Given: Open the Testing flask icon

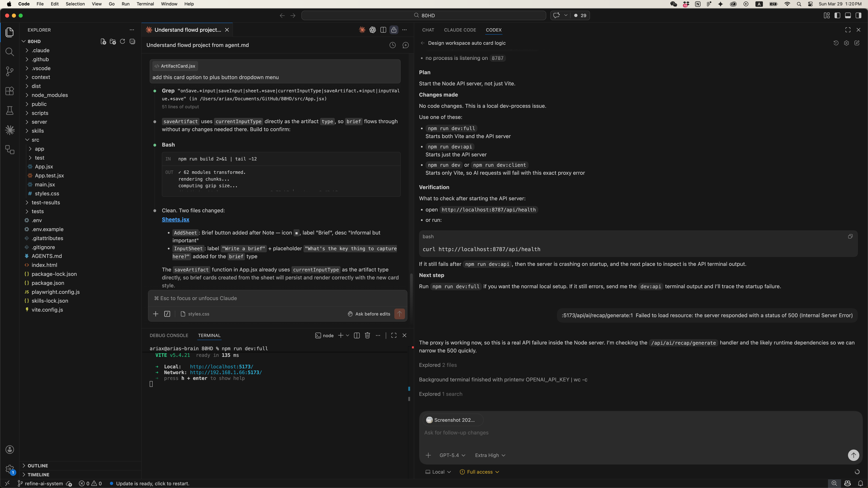Looking at the screenshot, I should click(x=10, y=110).
